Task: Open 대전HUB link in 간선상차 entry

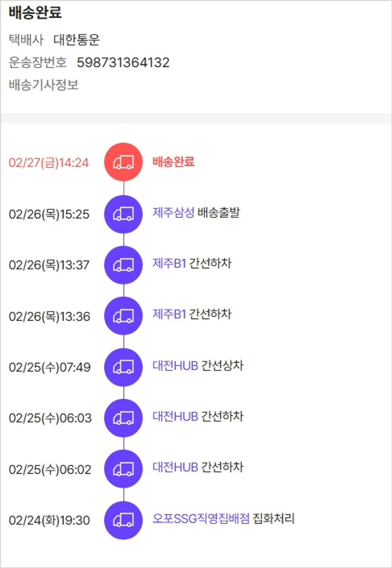Action: click(x=176, y=366)
